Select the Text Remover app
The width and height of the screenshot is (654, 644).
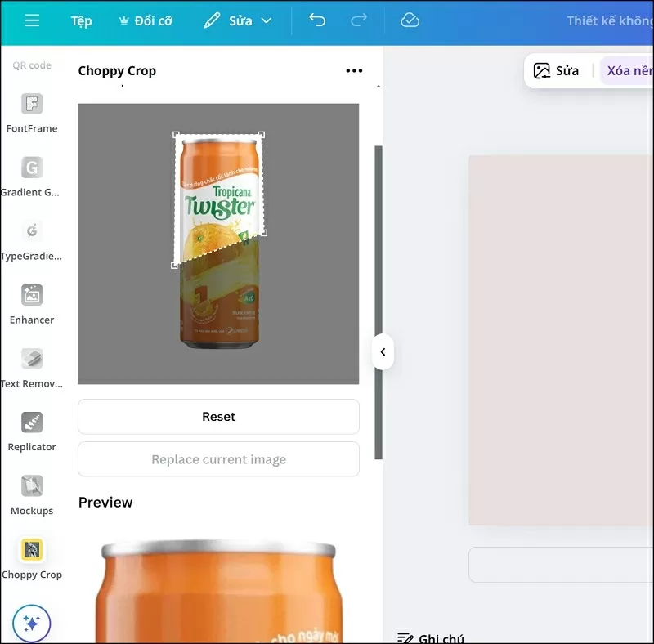coord(32,367)
